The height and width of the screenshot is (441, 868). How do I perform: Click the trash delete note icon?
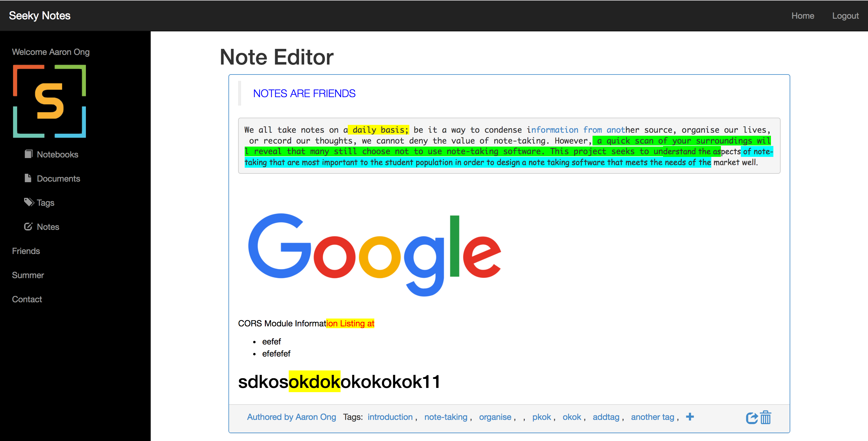[766, 417]
